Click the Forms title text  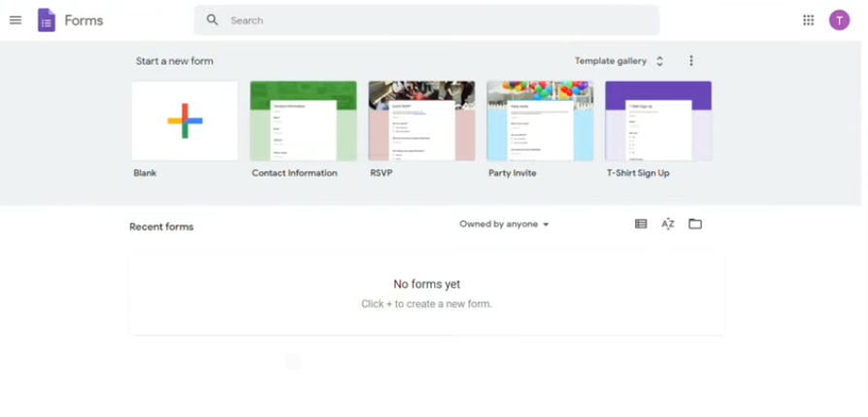tap(83, 20)
